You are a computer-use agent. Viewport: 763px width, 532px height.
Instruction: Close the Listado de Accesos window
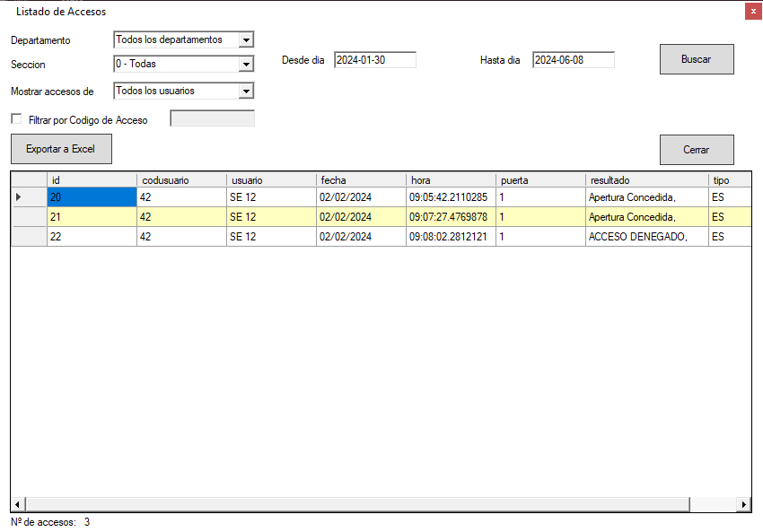753,11
